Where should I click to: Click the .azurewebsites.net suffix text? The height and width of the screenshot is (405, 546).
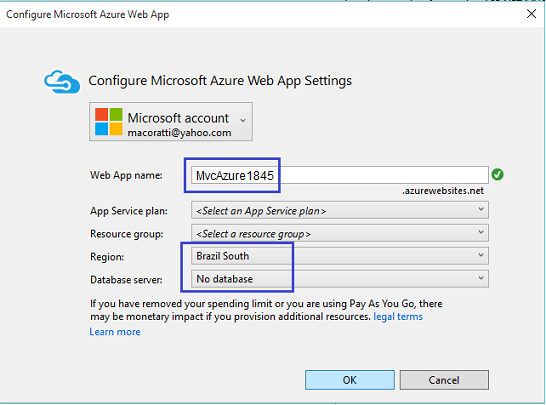[443, 191]
